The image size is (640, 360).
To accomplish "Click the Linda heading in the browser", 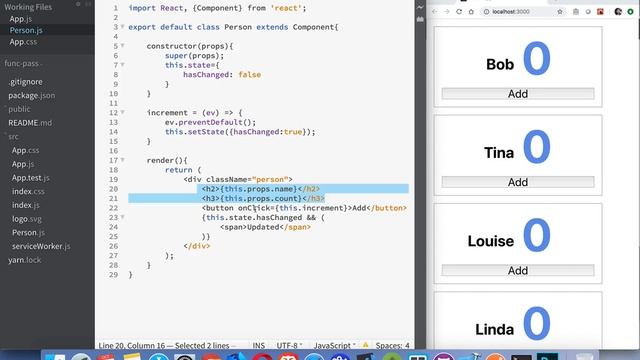I will (495, 329).
